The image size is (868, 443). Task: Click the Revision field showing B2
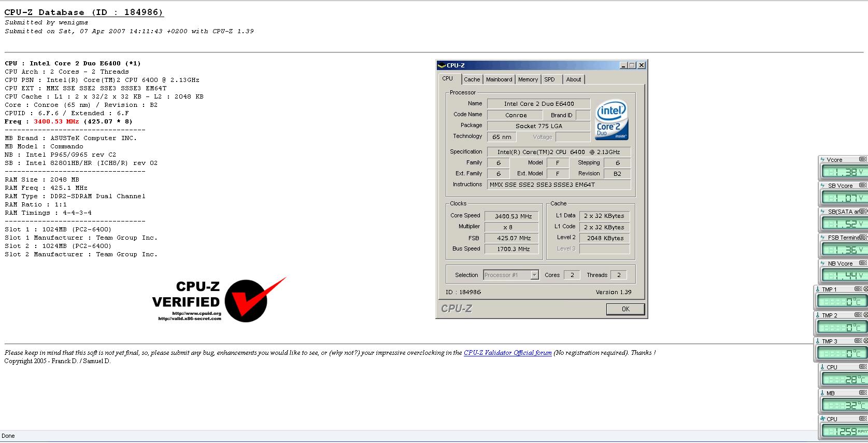(617, 174)
